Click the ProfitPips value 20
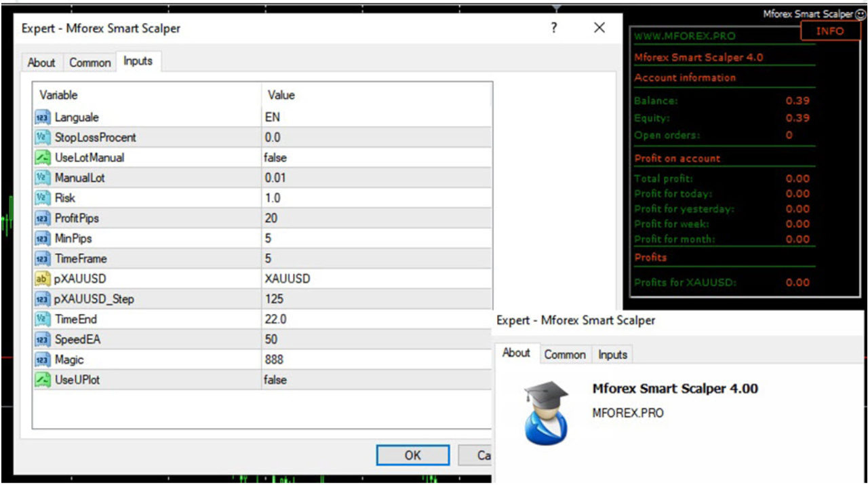The height and width of the screenshot is (485, 868). click(272, 218)
